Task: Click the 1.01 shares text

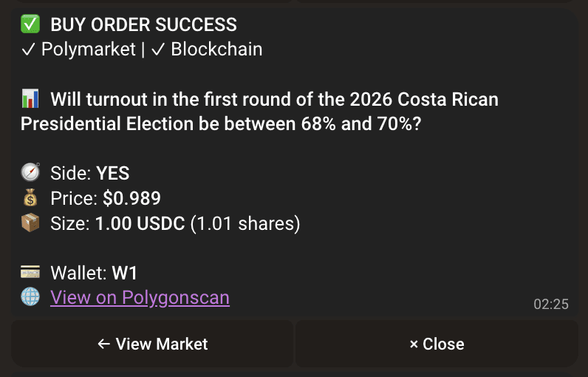Action: pos(245,223)
